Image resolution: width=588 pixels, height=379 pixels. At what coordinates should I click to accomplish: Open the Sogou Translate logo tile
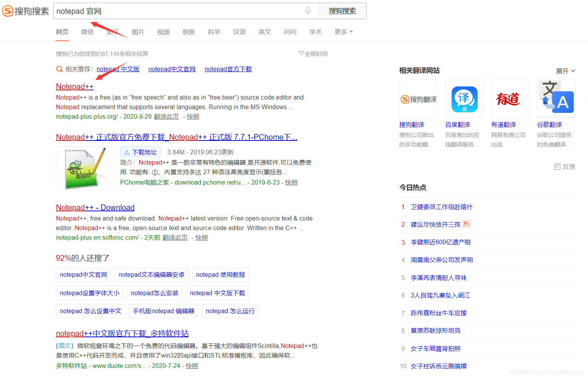coord(419,99)
